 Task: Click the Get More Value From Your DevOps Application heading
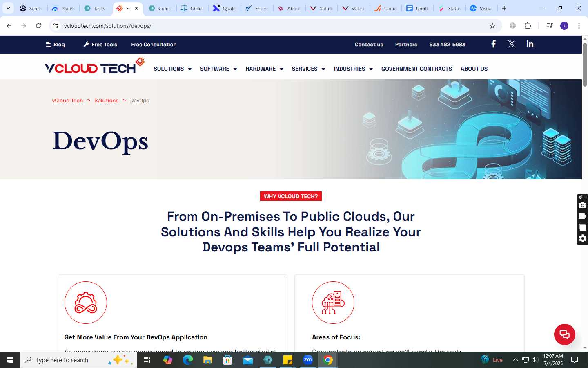coord(136,337)
